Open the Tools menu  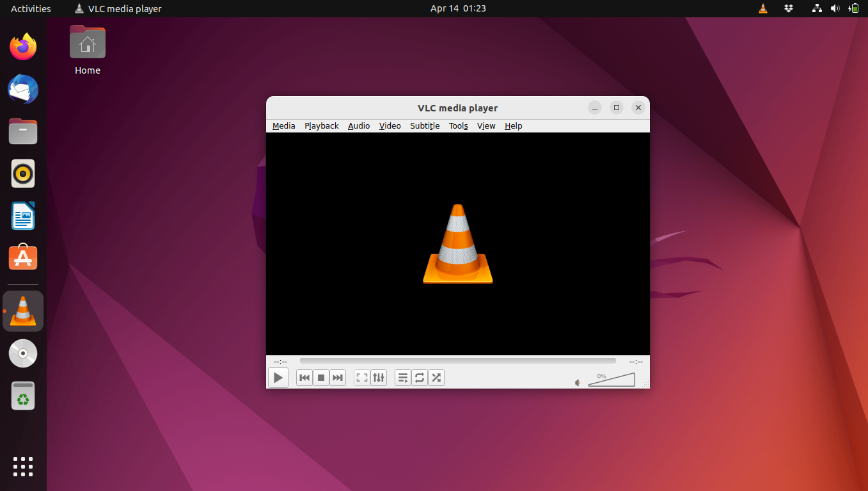coord(459,126)
